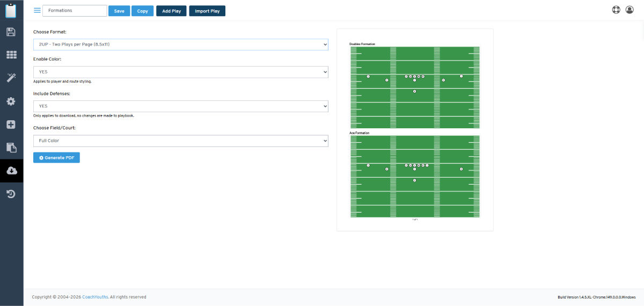The height and width of the screenshot is (306, 644).
Task: Open the CoachYouths footer link
Action: [x=95, y=297]
